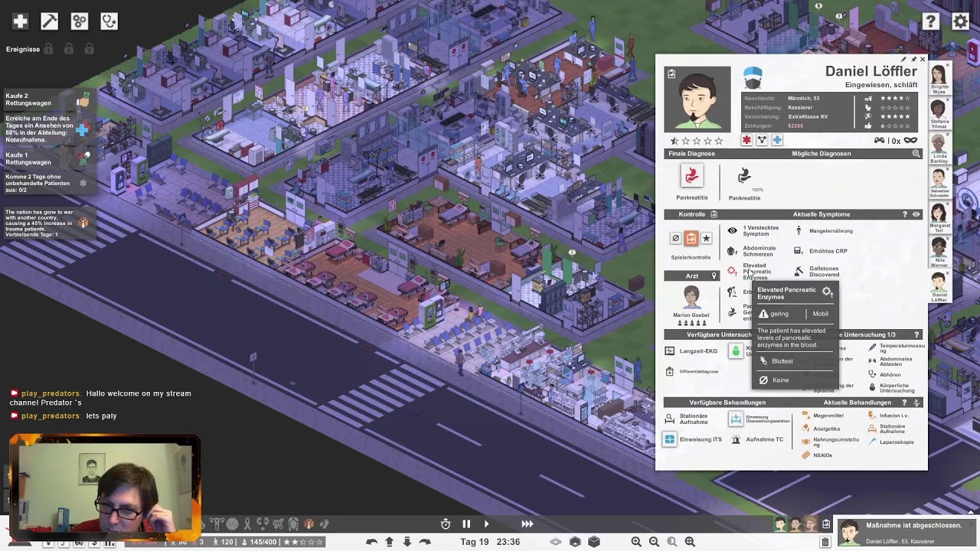Open game settings gear icon
Image resolution: width=980 pixels, height=551 pixels.
960,21
